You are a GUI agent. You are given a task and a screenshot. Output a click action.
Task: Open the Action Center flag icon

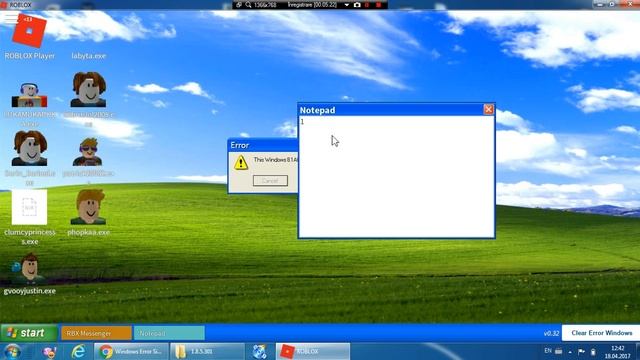point(581,351)
